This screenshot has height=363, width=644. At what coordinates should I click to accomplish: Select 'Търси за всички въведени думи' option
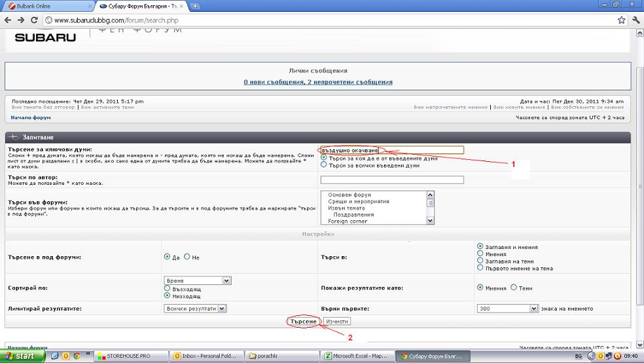tap(324, 165)
